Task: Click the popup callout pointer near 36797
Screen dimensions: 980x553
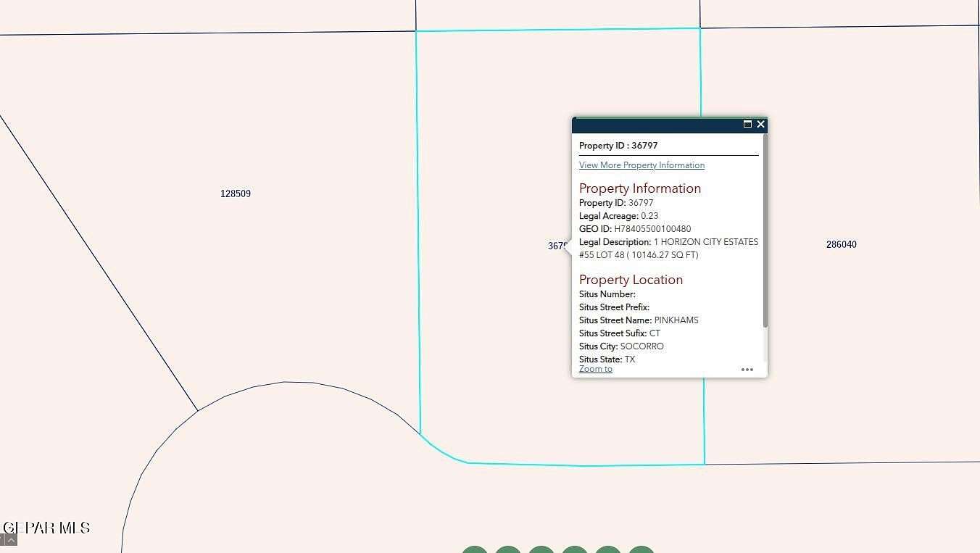Action: pos(569,246)
